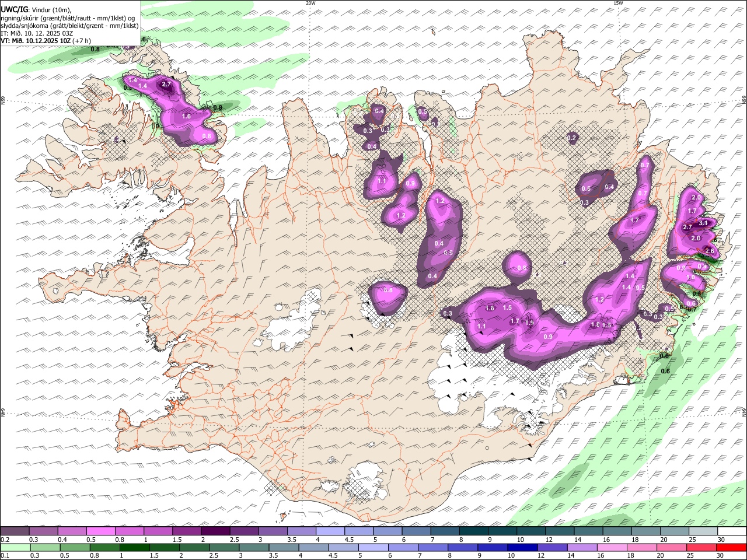The width and height of the screenshot is (747, 560).
Task: Click the bold UWC/IG title text
Action: (x=15, y=10)
